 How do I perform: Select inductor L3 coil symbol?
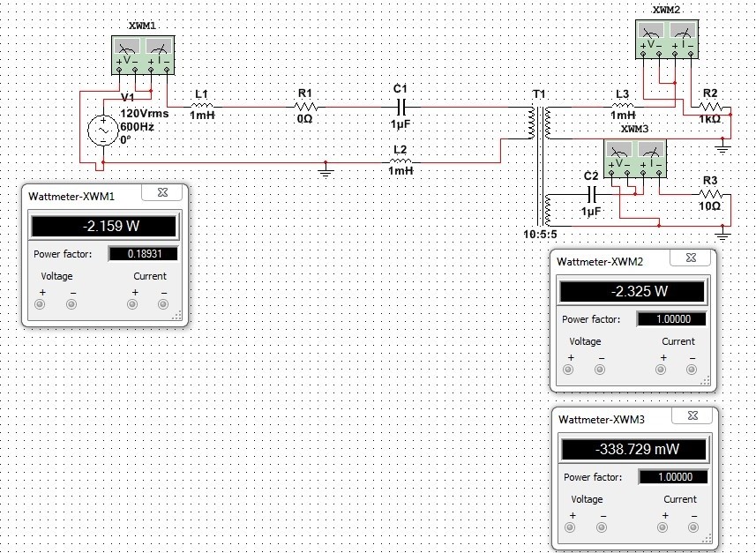tap(623, 106)
